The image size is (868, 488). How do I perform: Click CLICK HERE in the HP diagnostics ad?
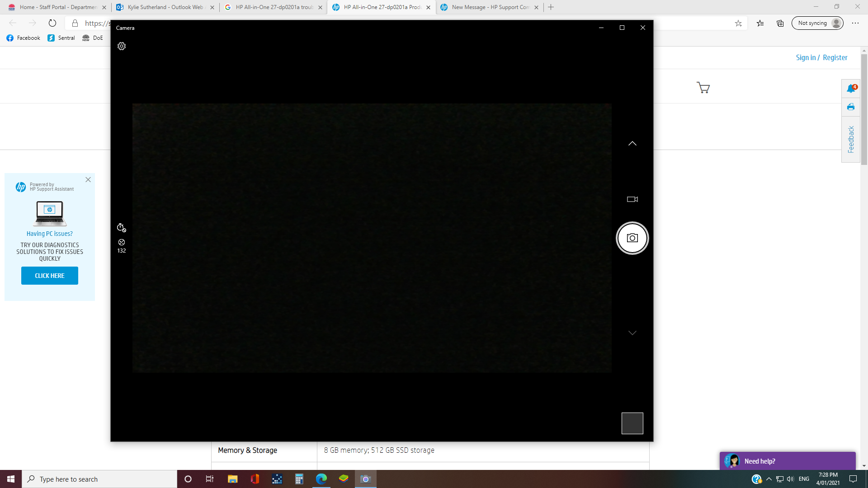(x=49, y=275)
